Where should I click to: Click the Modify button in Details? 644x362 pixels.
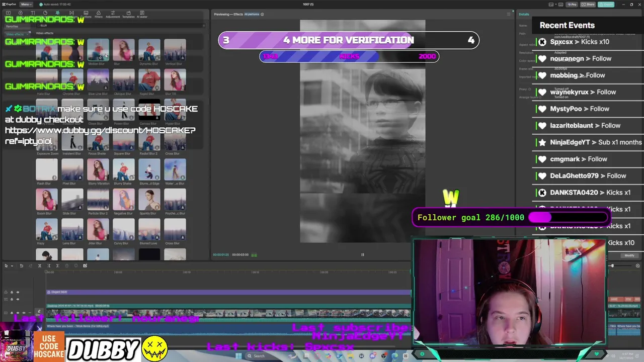point(629,255)
